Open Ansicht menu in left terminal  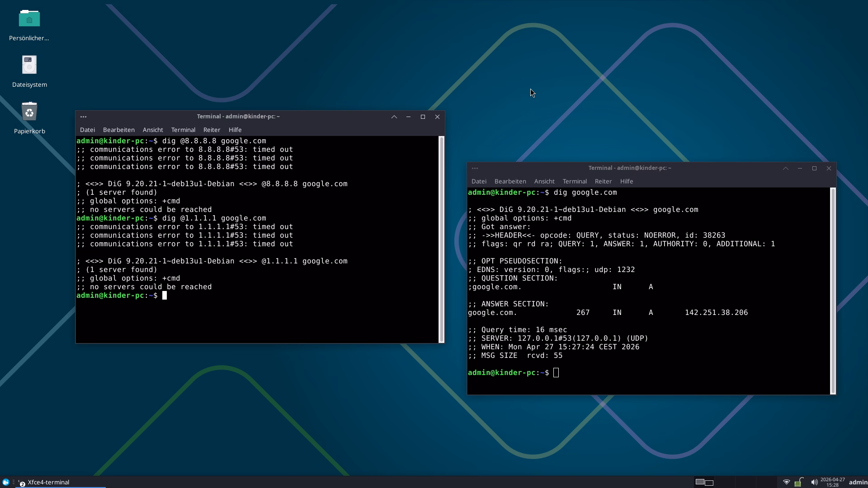click(x=153, y=130)
